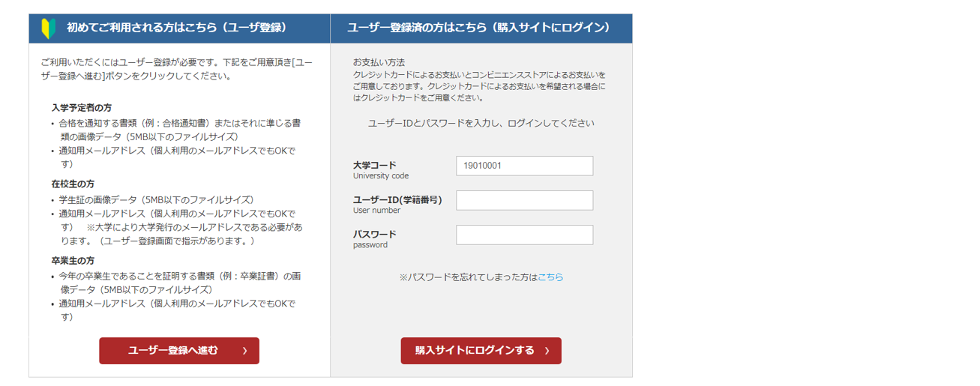Click the パスワード label text
This screenshot has width=980, height=386.
[x=375, y=234]
